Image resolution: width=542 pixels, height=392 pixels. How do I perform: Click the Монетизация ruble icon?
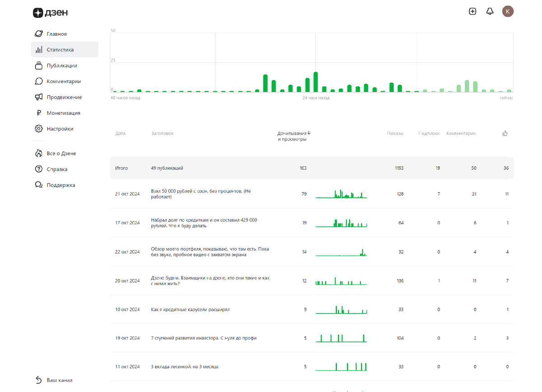39,113
